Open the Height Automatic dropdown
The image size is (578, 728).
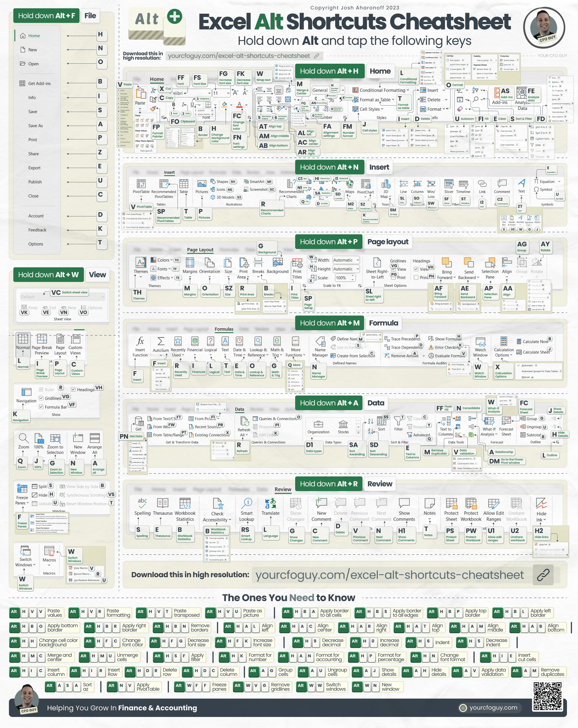[x=346, y=269]
